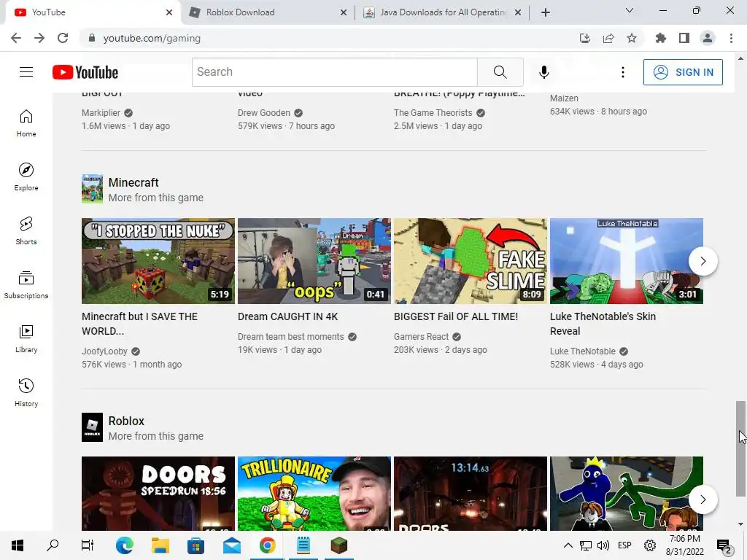Reload the current page
747x560 pixels.
(x=63, y=38)
